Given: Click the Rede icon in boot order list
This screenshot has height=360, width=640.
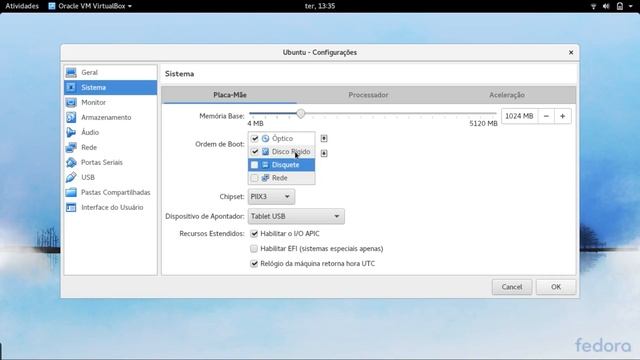Looking at the screenshot, I should [265, 178].
